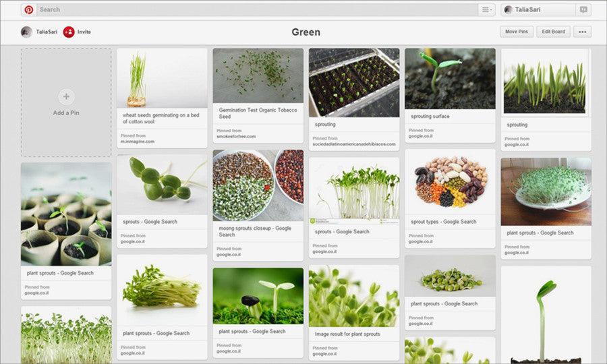The width and height of the screenshot is (607, 364).
Task: Click TaliaSari avatar beside the board owner name
Action: pyautogui.click(x=26, y=32)
